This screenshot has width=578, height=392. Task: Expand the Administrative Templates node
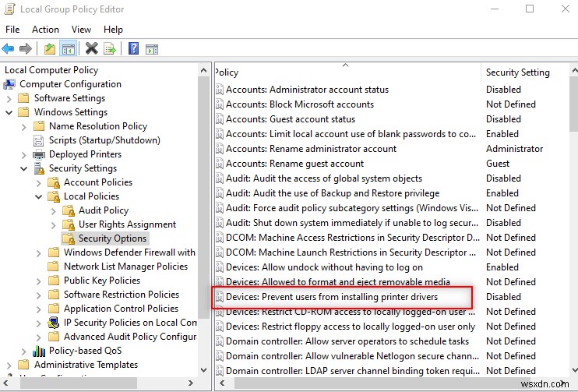click(9, 365)
